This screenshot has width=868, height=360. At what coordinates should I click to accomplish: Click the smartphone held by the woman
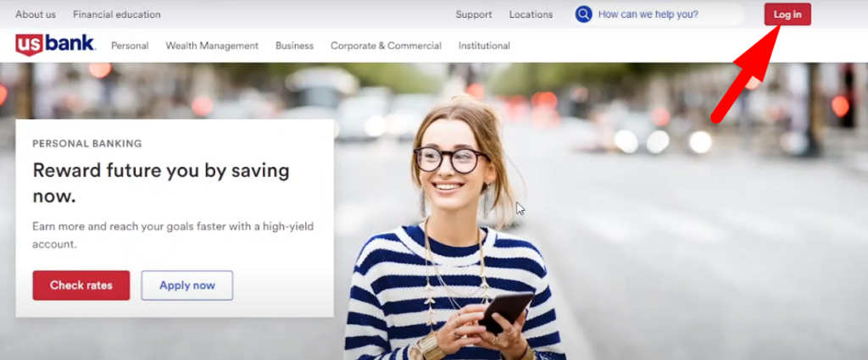(506, 312)
